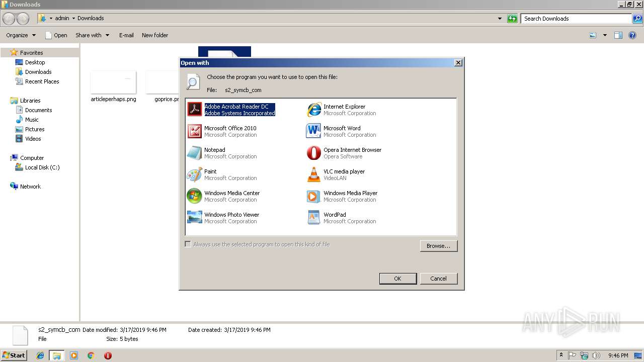The image size is (644, 362).
Task: Select articleperhaps.png file thumbnail
Action: coord(113,82)
